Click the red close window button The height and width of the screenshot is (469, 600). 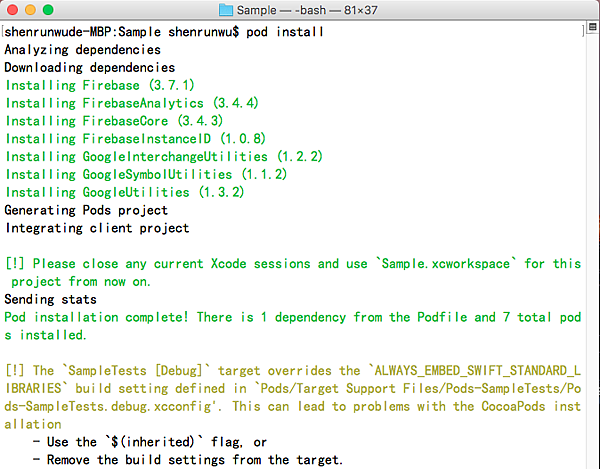click(x=11, y=9)
